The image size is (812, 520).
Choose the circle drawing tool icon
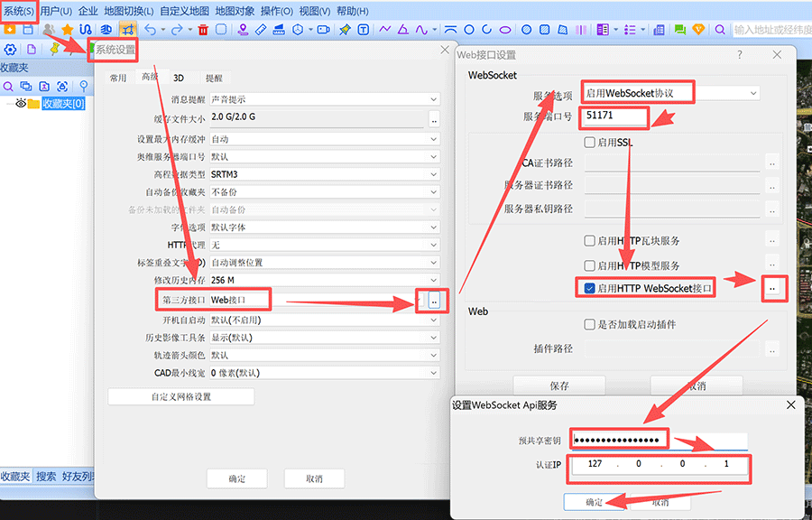(469, 30)
